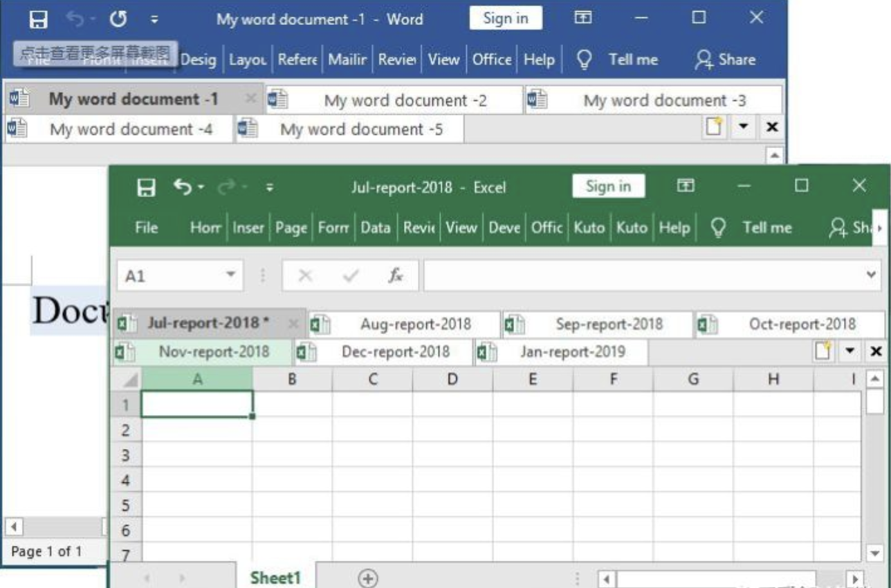Open Excel's Customize Quick Access Toolbar arrow
891x588 pixels.
(x=269, y=187)
